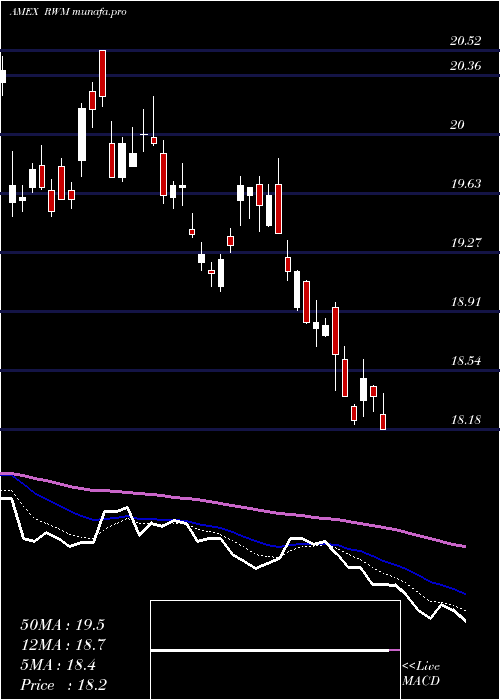Click the 20 price level label

[457, 125]
